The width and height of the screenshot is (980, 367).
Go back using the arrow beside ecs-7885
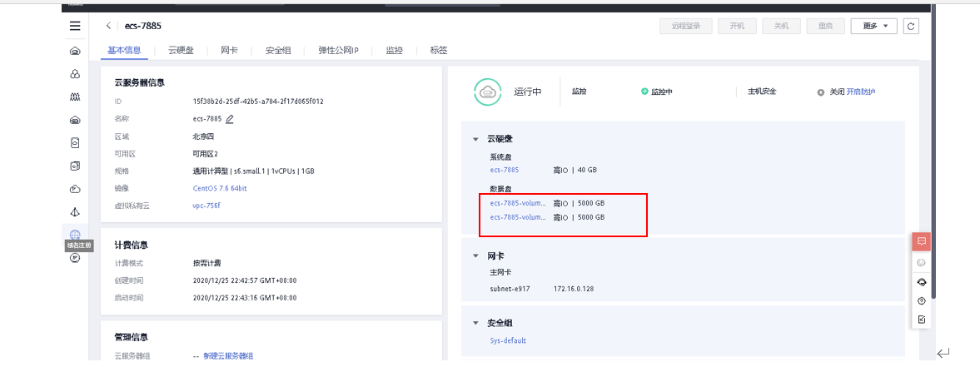click(109, 26)
